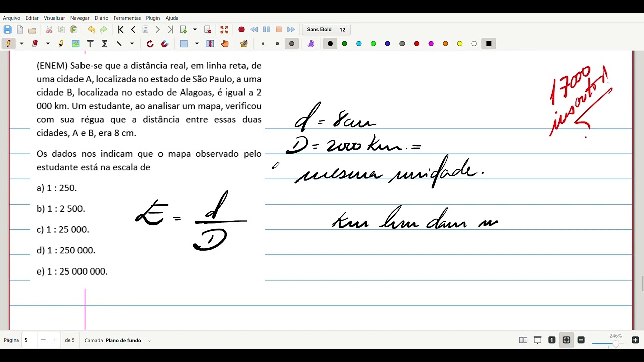Activate the Hand tool
The height and width of the screenshot is (362, 644).
coord(225,44)
